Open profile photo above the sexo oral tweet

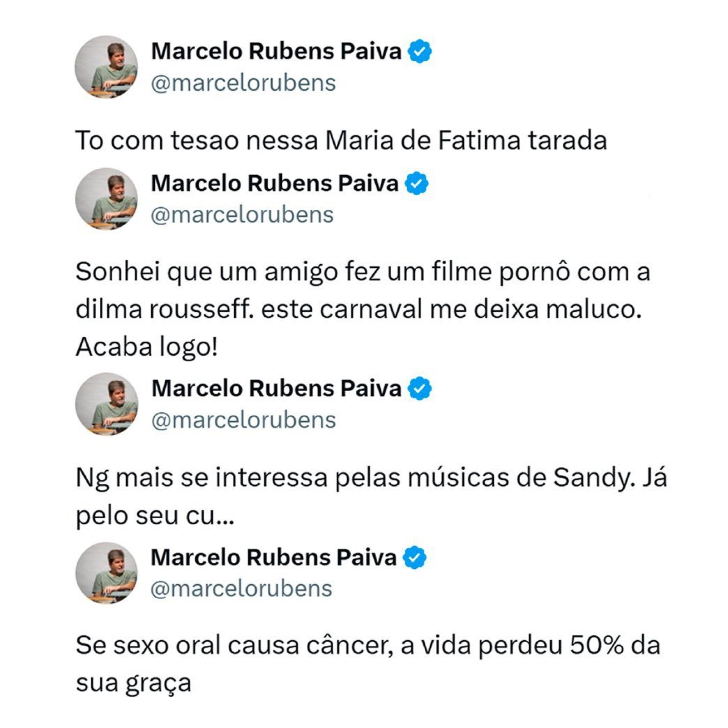click(106, 573)
